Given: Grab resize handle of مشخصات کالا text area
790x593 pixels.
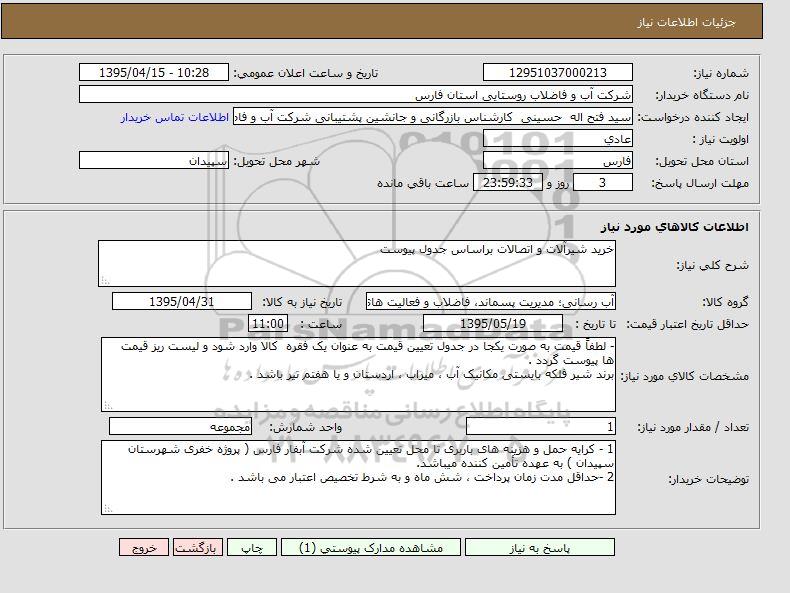Looking at the screenshot, I should 108,406.
